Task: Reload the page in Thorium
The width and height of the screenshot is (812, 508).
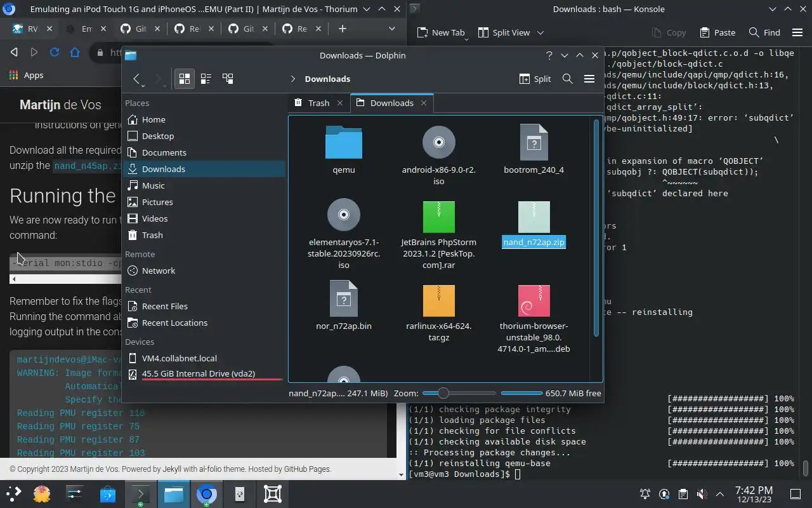Action: click(x=55, y=52)
